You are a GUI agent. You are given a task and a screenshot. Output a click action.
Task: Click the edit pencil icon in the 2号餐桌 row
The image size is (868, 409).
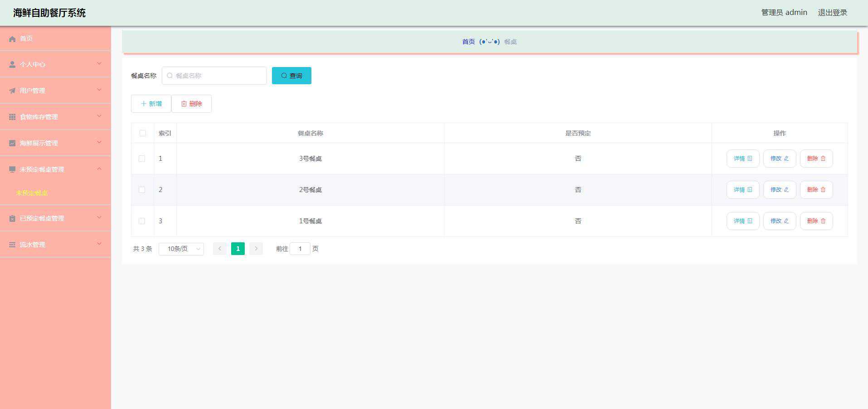point(786,190)
